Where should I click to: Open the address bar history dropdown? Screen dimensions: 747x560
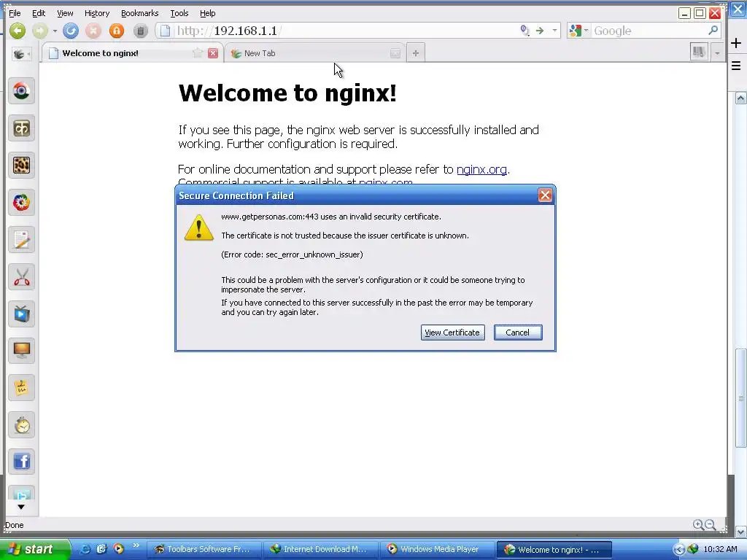click(x=554, y=31)
